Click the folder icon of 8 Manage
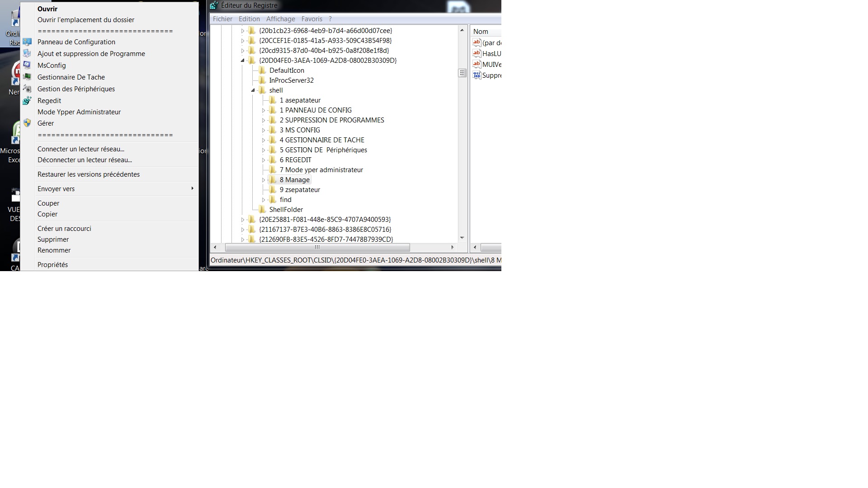Viewport: 868px width, 488px height. pos(273,180)
